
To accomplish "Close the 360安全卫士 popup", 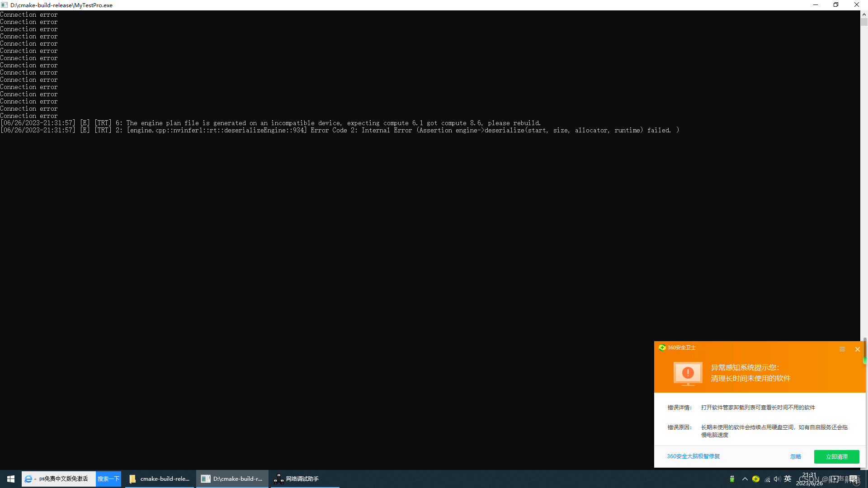I will (857, 349).
